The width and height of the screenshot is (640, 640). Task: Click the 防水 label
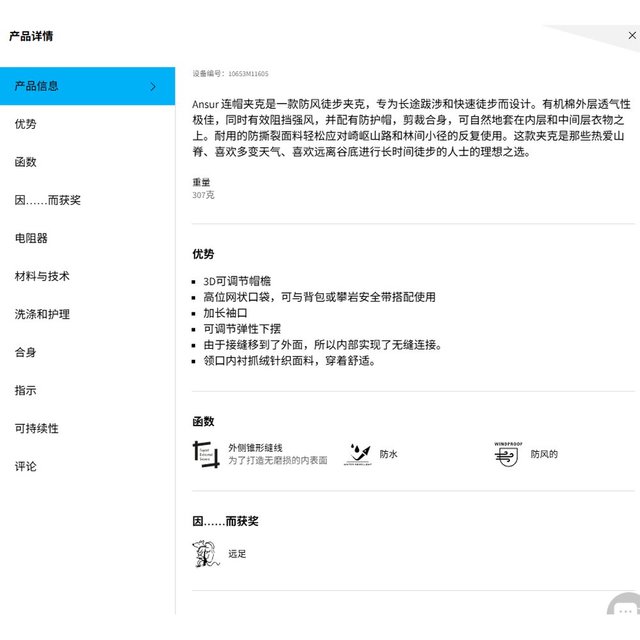point(389,454)
